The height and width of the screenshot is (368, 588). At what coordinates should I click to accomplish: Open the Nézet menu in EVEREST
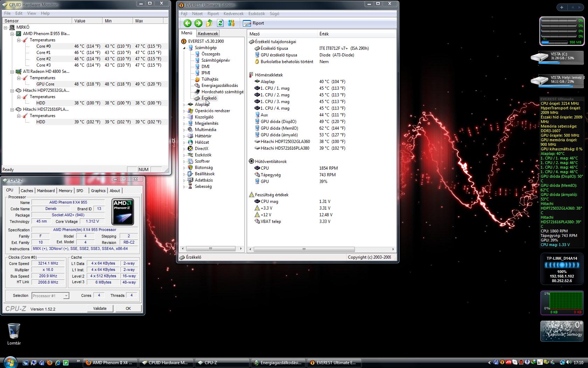point(197,14)
